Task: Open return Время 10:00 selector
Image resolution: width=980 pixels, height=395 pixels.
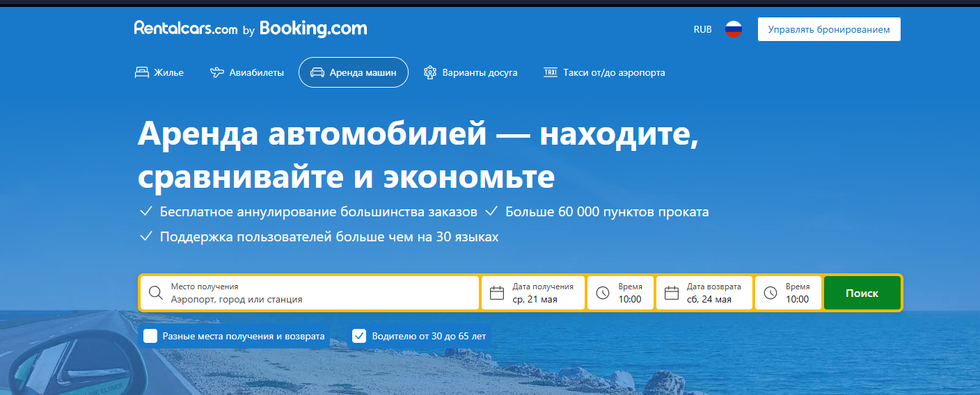Action: [789, 293]
